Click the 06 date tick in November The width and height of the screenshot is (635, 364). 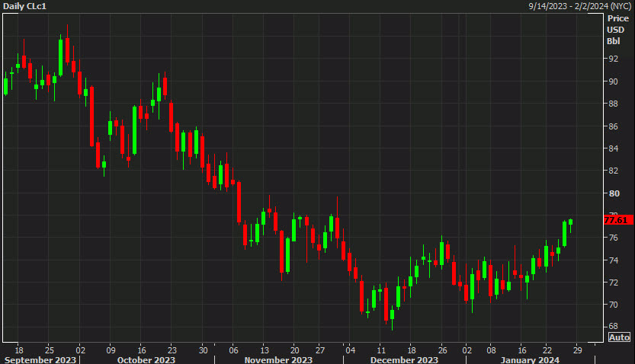[x=234, y=350]
